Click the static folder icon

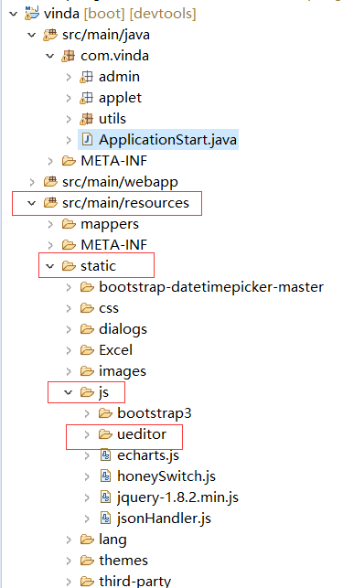[x=69, y=266]
